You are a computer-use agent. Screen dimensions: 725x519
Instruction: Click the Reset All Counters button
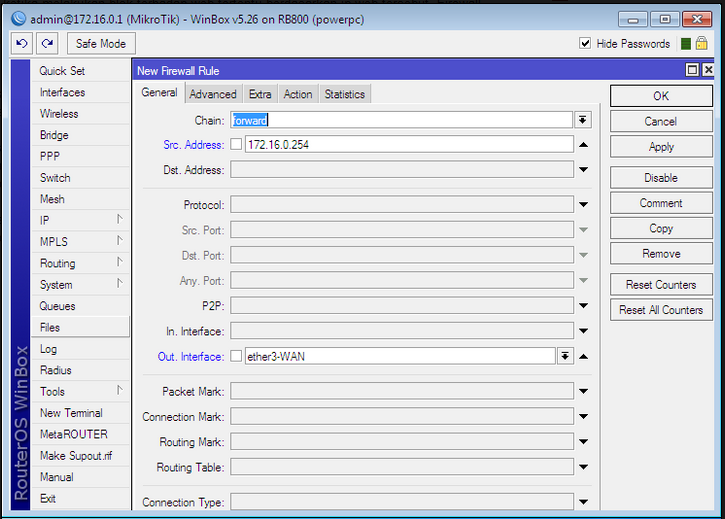pyautogui.click(x=661, y=310)
